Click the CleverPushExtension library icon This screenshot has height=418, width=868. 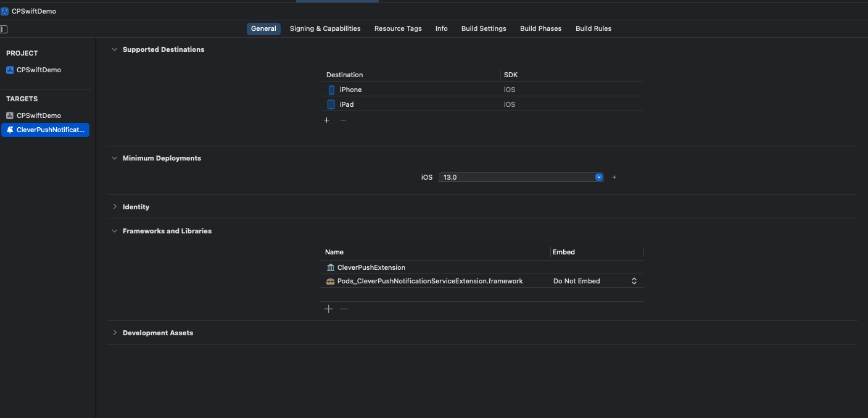331,267
